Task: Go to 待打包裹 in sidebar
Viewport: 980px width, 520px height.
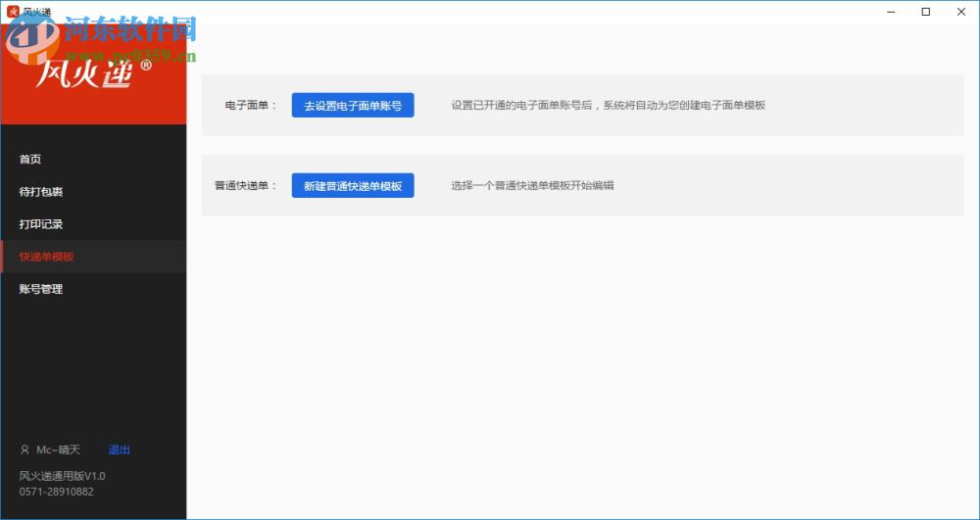Action: click(93, 192)
